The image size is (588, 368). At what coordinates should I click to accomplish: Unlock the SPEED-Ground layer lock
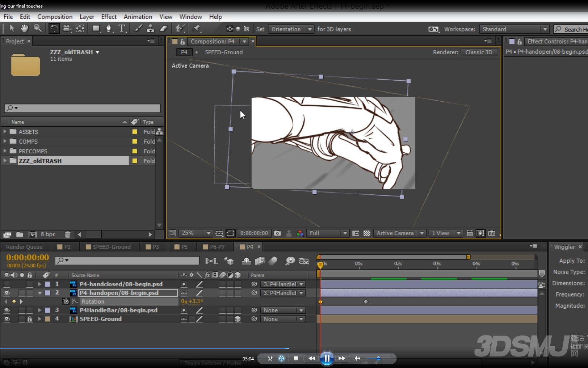tap(30, 319)
